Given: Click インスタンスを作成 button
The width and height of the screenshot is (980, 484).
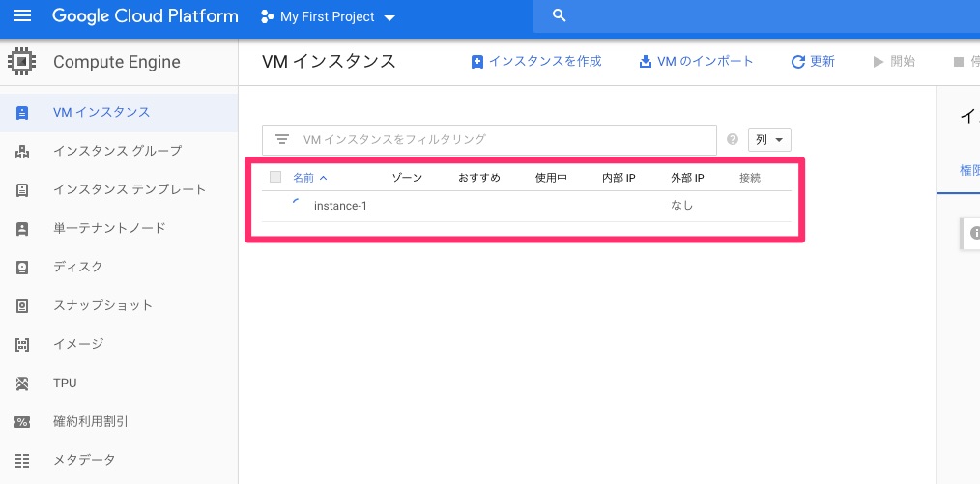Looking at the screenshot, I should 535,61.
